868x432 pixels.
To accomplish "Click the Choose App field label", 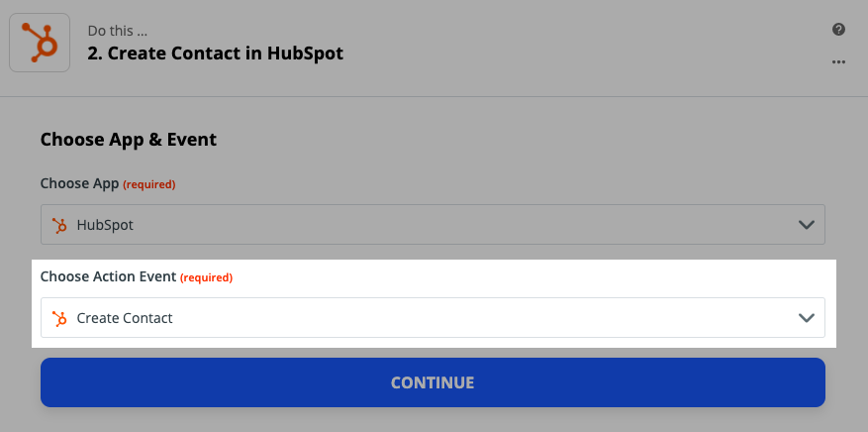I will 80,183.
